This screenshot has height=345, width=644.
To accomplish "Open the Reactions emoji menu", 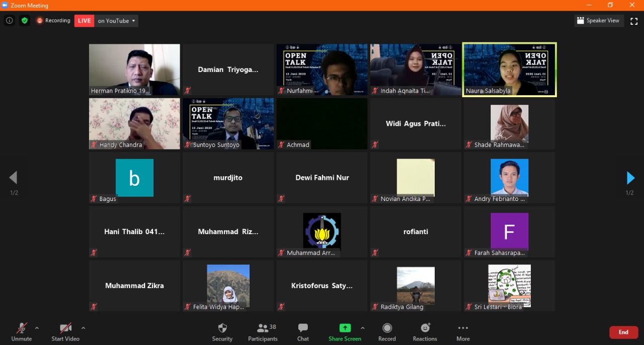I will 425,328.
